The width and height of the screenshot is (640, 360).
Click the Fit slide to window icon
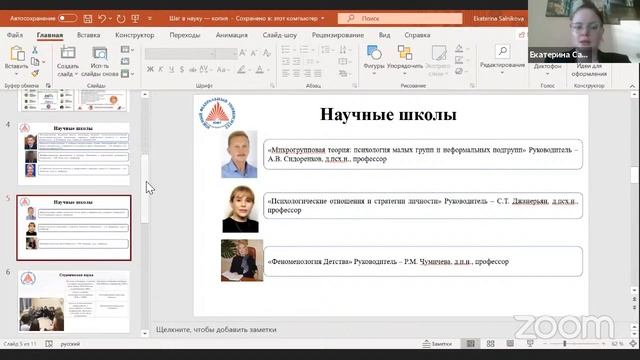(x=633, y=344)
